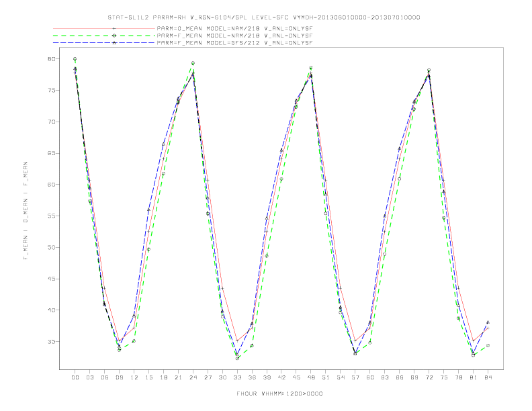This screenshot has height=411, width=532.
Task: Click x-axis forecast hour label 48
Action: tap(311, 377)
